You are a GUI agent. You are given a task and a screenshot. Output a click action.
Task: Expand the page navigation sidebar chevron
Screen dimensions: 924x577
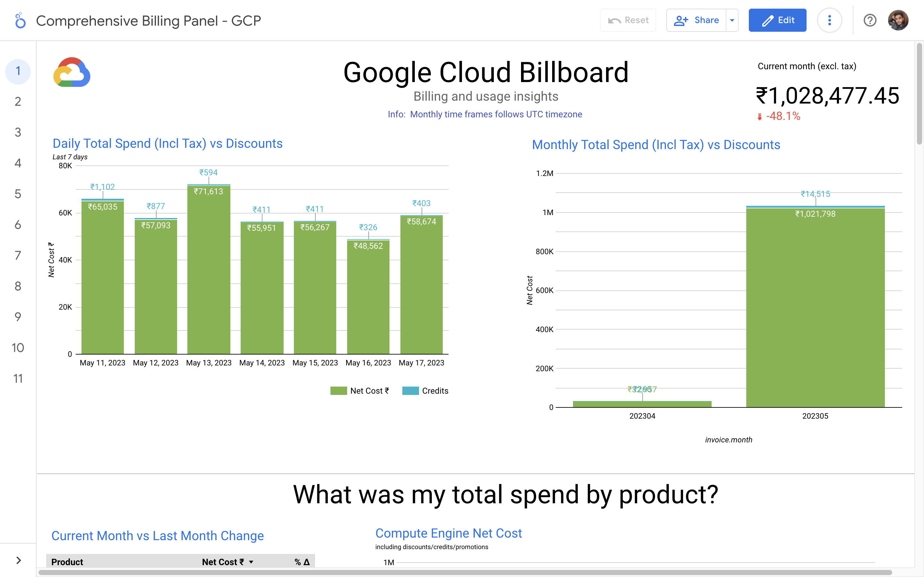pyautogui.click(x=18, y=560)
